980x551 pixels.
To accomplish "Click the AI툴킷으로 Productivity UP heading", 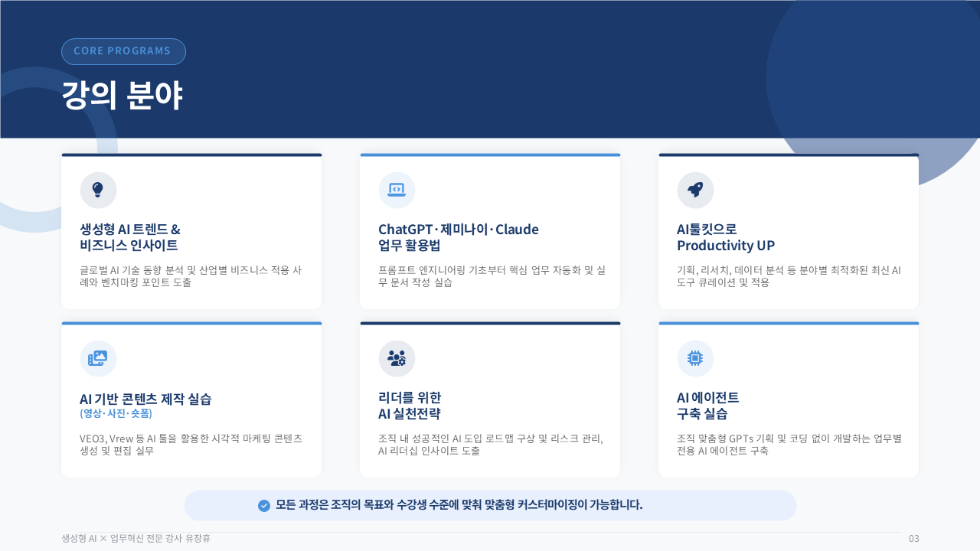I will click(725, 237).
